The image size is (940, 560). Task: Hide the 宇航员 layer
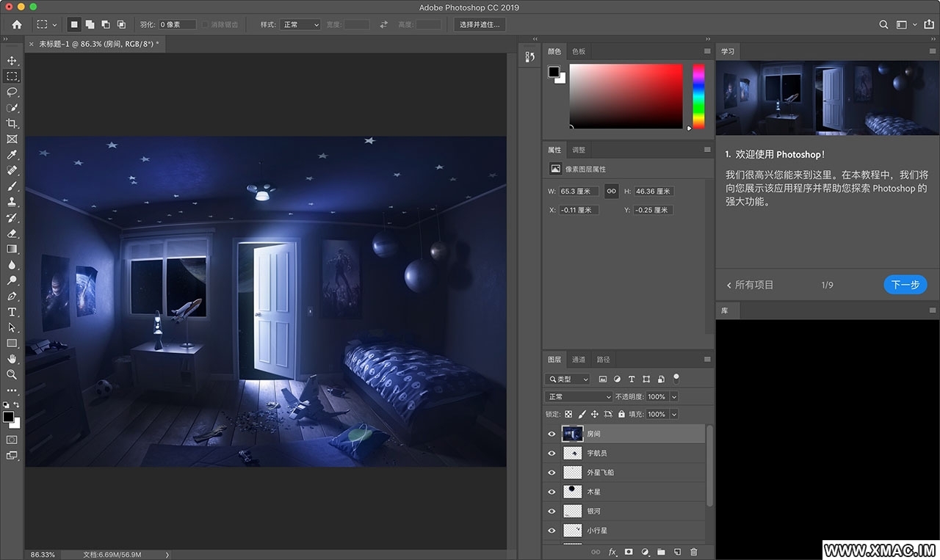[552, 454]
